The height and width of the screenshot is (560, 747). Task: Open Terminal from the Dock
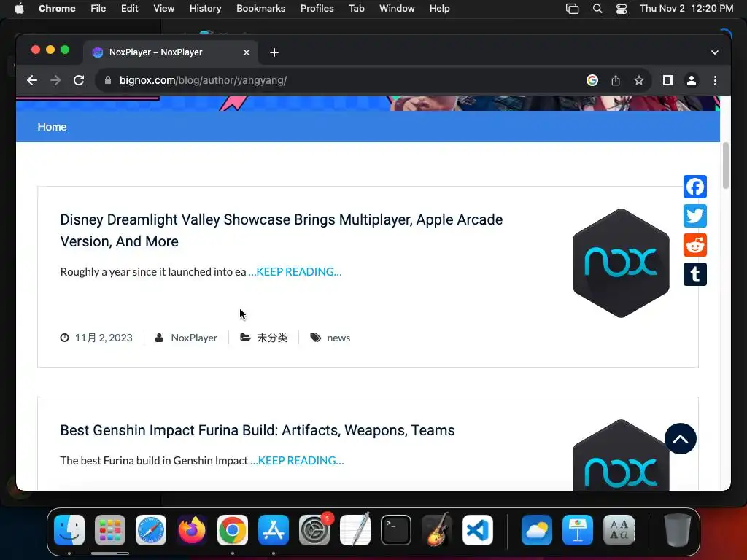click(x=396, y=530)
